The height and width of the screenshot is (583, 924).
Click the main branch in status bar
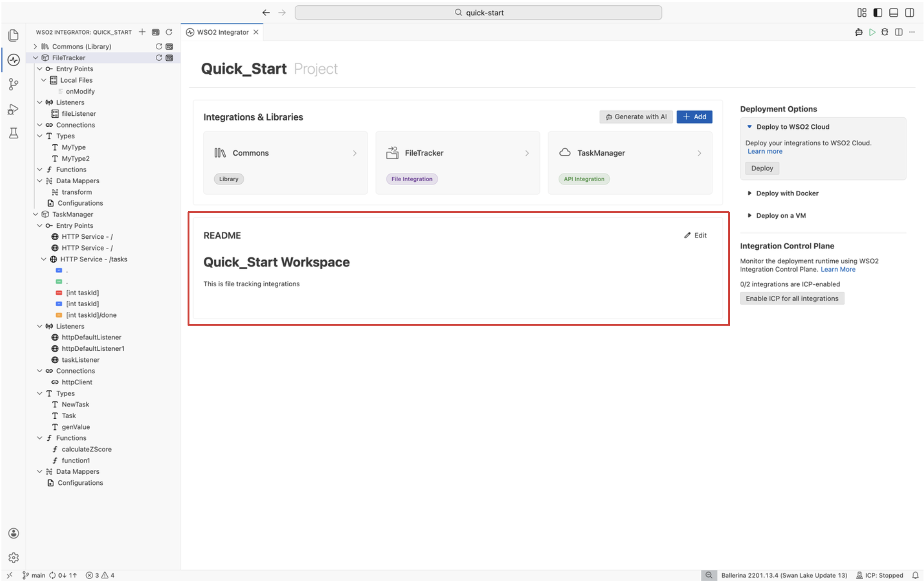coord(34,575)
